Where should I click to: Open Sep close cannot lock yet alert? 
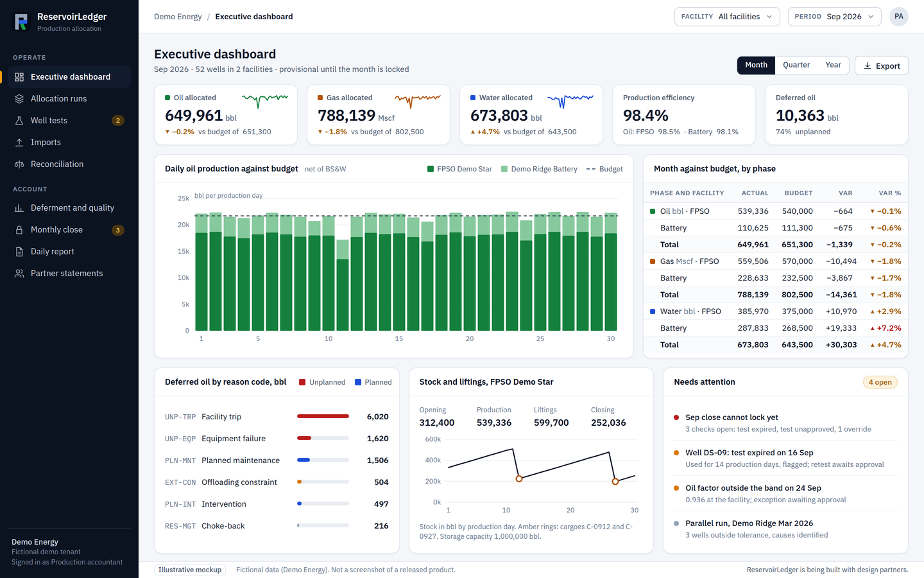coord(785,423)
